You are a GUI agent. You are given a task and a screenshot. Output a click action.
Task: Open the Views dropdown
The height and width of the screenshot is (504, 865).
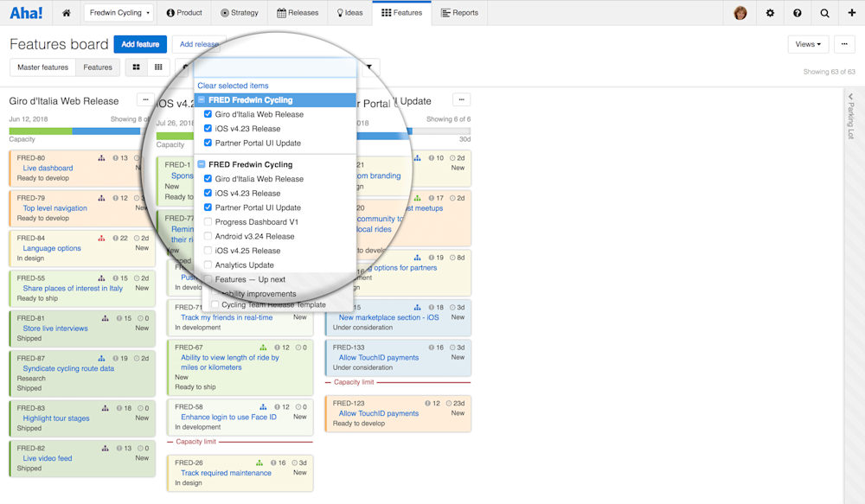(x=807, y=44)
